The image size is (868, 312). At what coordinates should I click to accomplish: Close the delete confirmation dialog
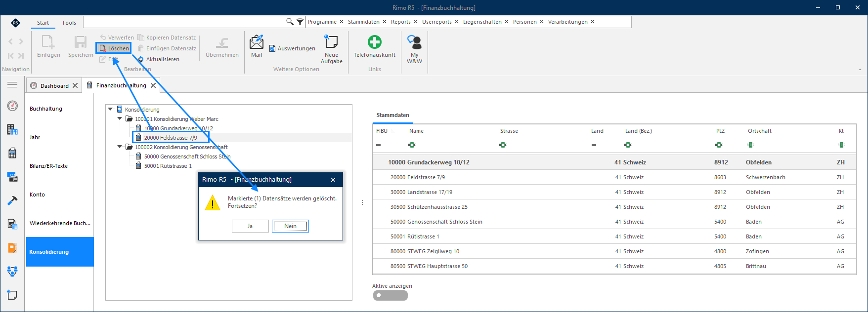click(x=333, y=180)
